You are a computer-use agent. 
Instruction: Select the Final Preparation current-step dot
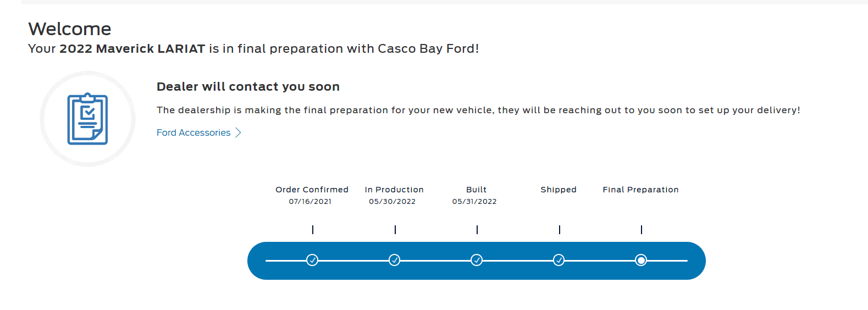pos(641,260)
